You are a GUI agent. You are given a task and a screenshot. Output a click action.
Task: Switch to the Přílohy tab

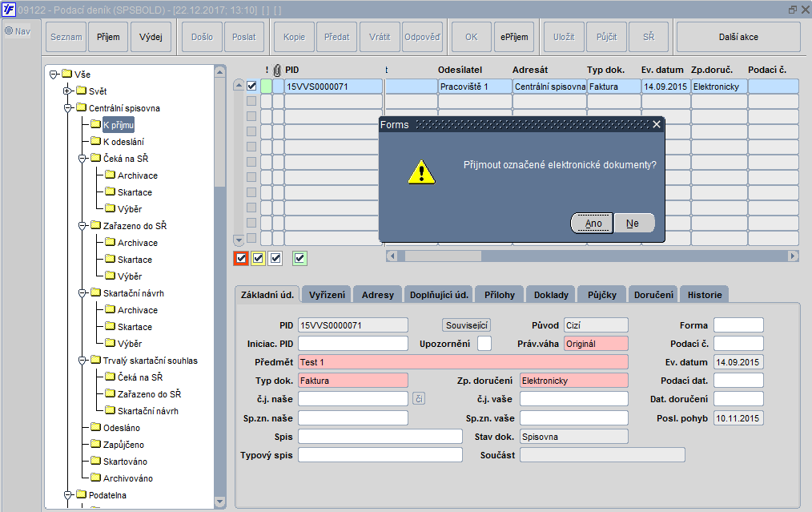point(499,294)
